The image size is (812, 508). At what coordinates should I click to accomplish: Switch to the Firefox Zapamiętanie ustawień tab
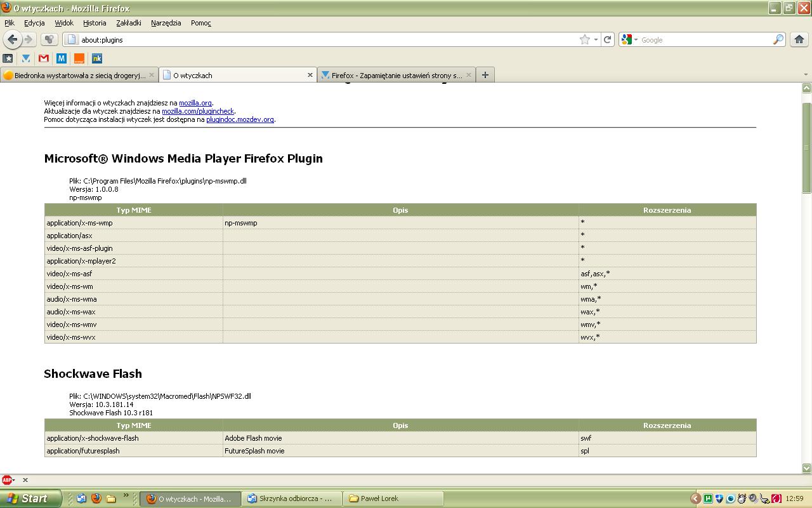point(396,75)
